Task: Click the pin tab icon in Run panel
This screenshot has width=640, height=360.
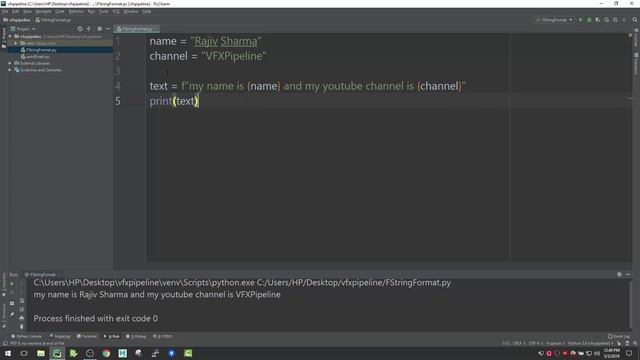Action: coord(12,314)
